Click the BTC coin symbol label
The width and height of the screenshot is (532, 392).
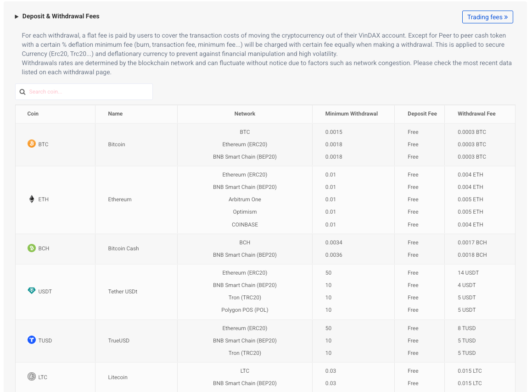[44, 144]
